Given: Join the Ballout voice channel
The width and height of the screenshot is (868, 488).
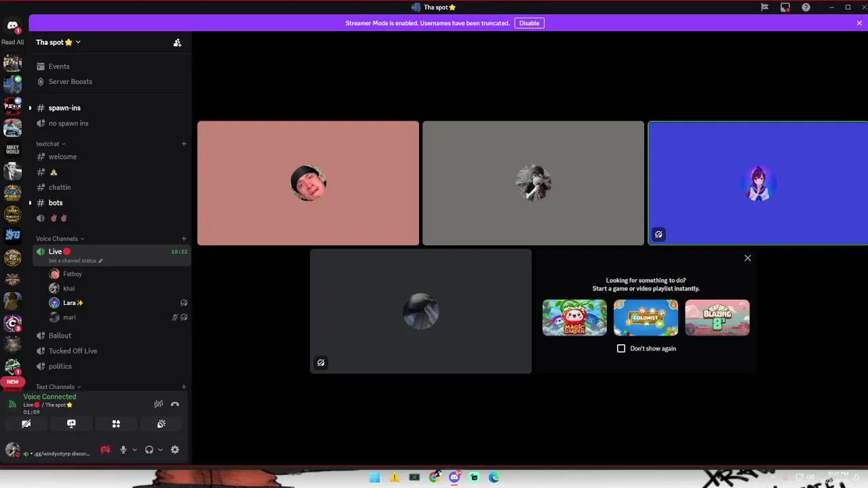Looking at the screenshot, I should pos(112,335).
